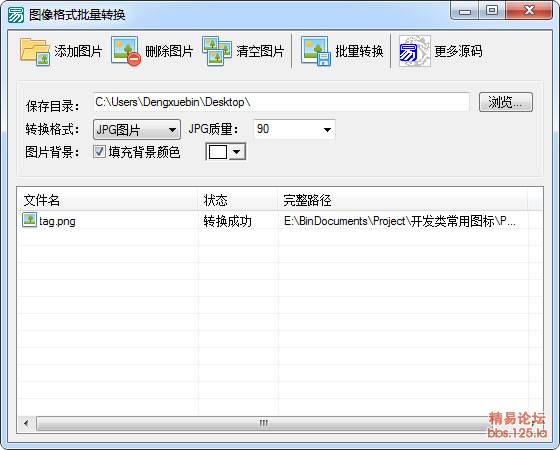Select the white background color swatch
This screenshot has width=560, height=450.
(x=218, y=152)
